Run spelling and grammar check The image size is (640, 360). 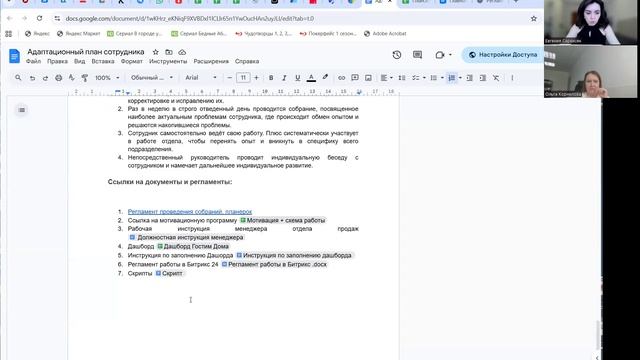point(72,78)
